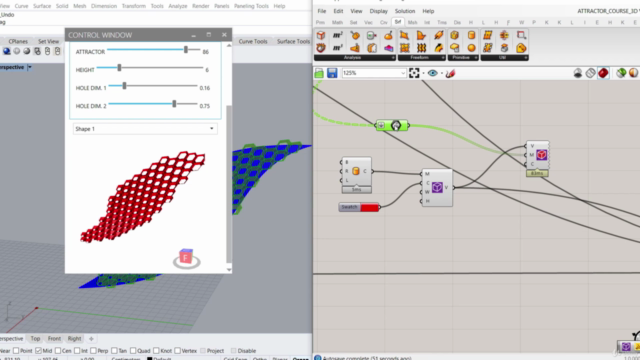Open the Curve Tools toolbar tab
Screen dimensions: 640x360
(x=253, y=41)
